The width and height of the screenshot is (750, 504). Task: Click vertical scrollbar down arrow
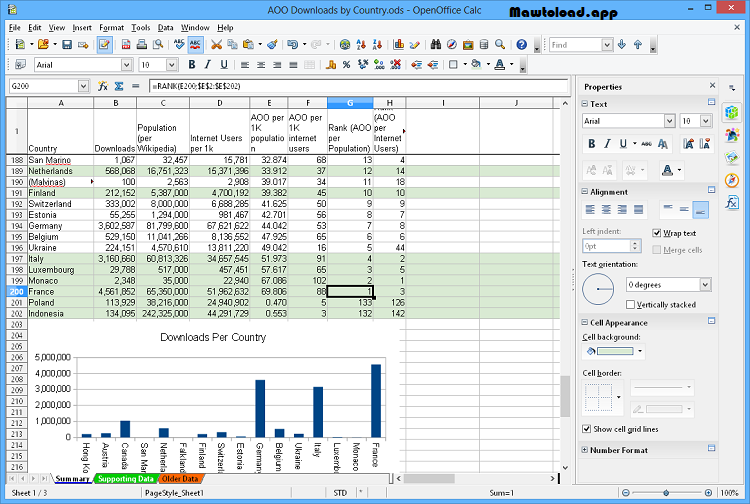[565, 467]
